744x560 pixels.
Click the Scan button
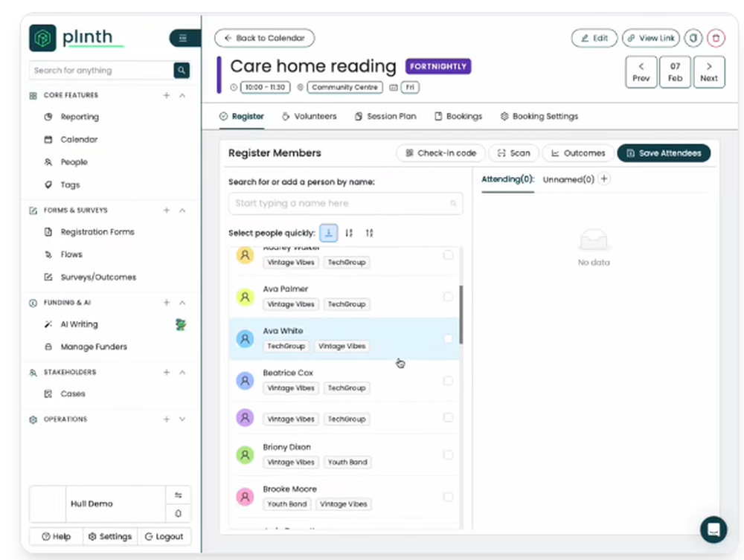(x=513, y=153)
